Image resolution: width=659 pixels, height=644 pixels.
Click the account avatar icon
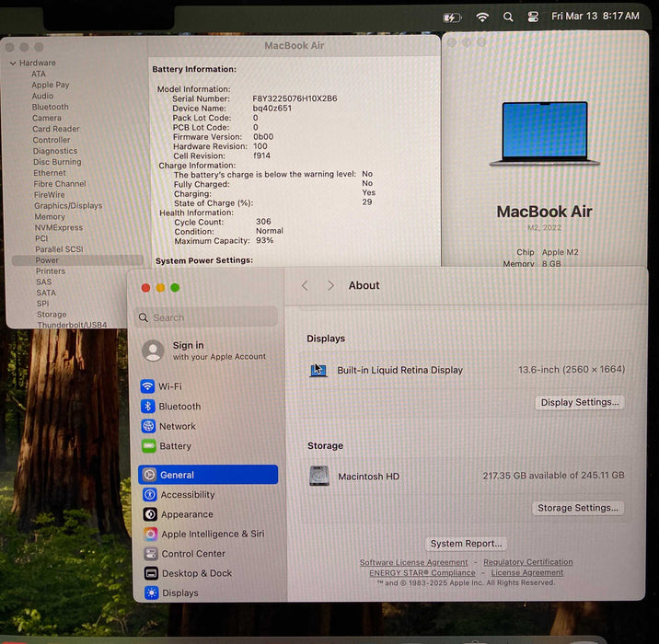pos(153,351)
